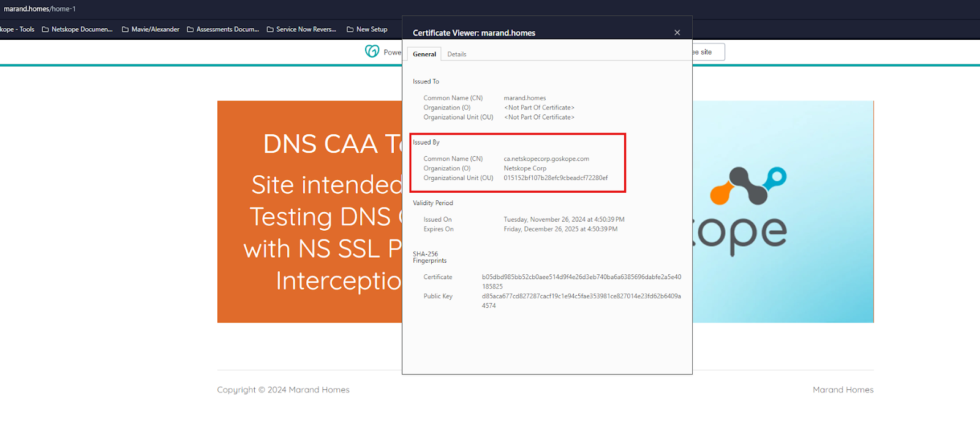Click the DNS CAA heading on orange banner

(x=332, y=144)
